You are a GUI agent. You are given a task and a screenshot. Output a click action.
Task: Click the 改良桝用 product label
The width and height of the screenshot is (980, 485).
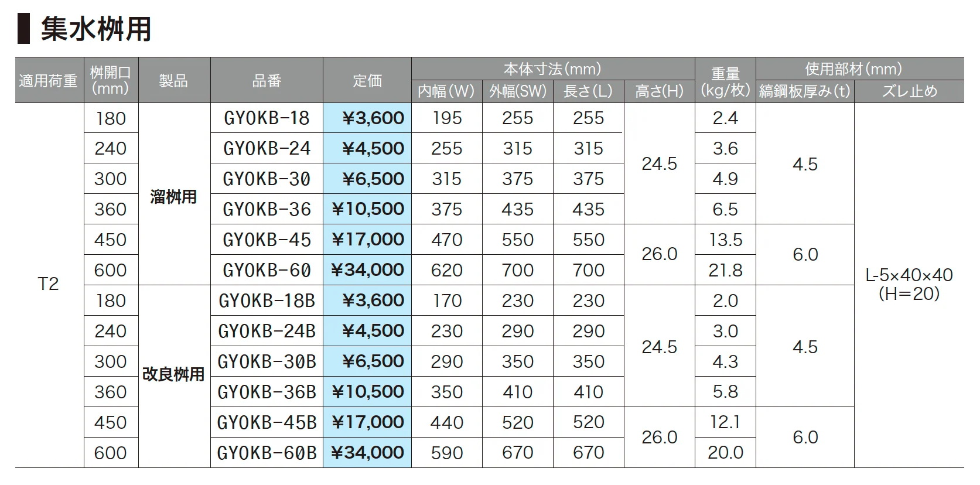pos(173,374)
